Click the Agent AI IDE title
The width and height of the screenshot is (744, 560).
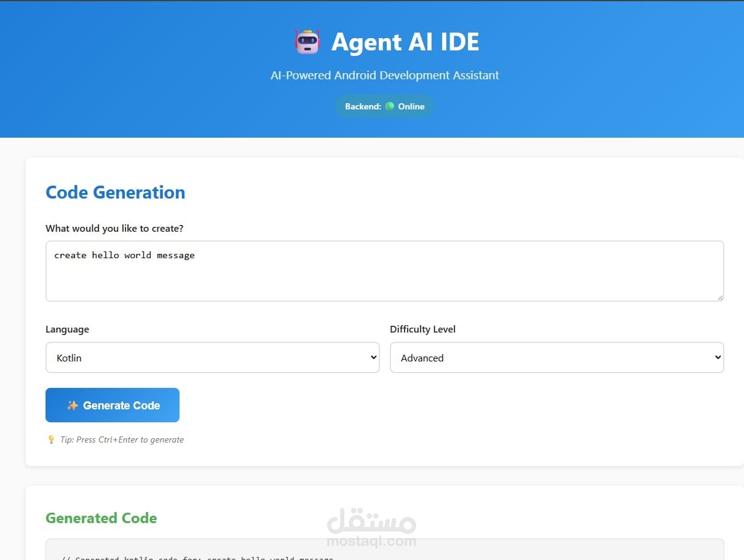tap(405, 41)
